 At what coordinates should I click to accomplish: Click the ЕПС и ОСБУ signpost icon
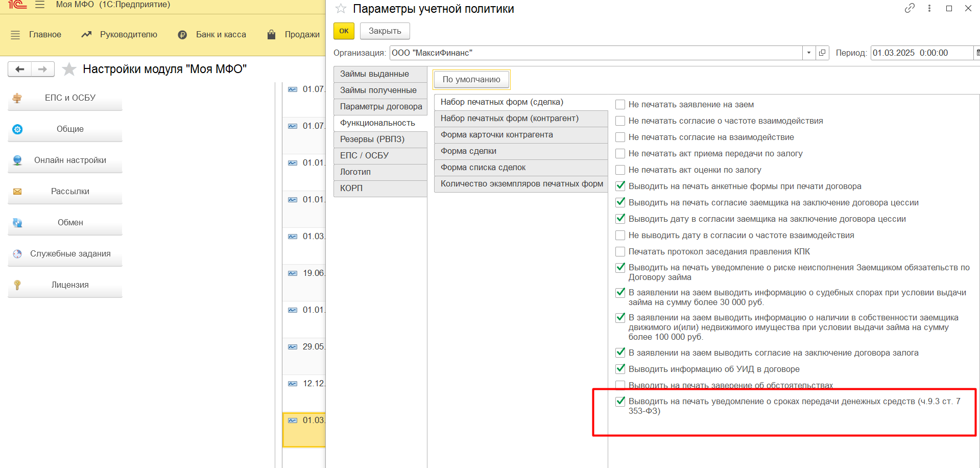point(17,98)
